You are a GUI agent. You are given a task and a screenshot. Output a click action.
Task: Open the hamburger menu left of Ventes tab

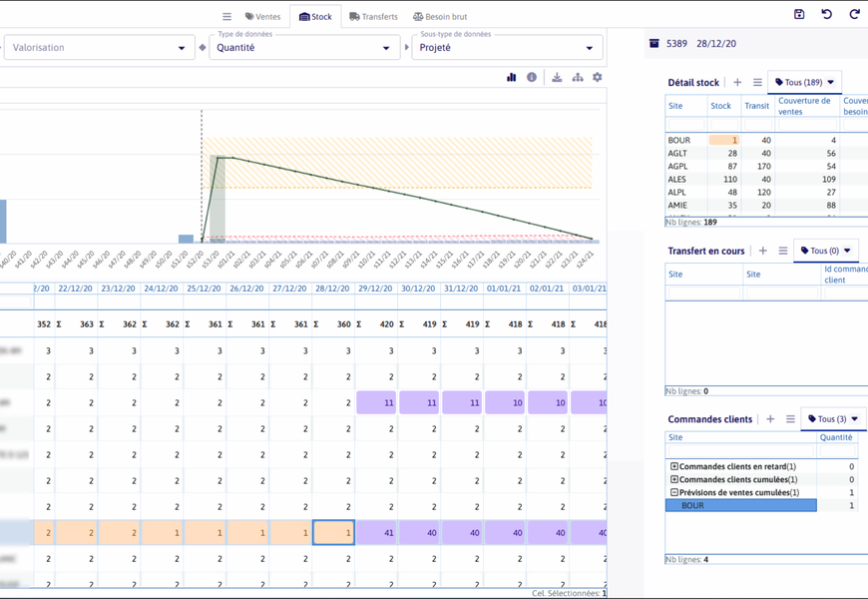(226, 16)
